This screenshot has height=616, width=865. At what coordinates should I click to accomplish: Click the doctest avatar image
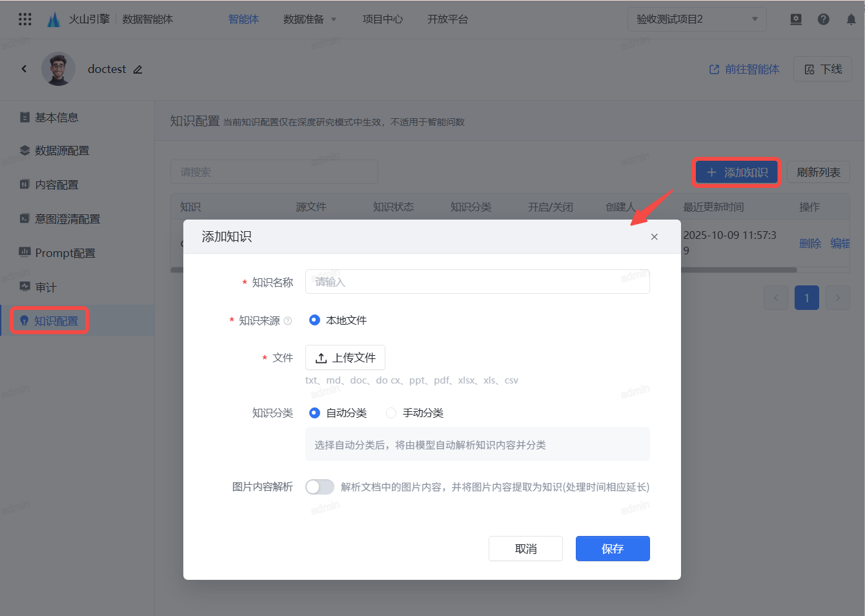(58, 69)
